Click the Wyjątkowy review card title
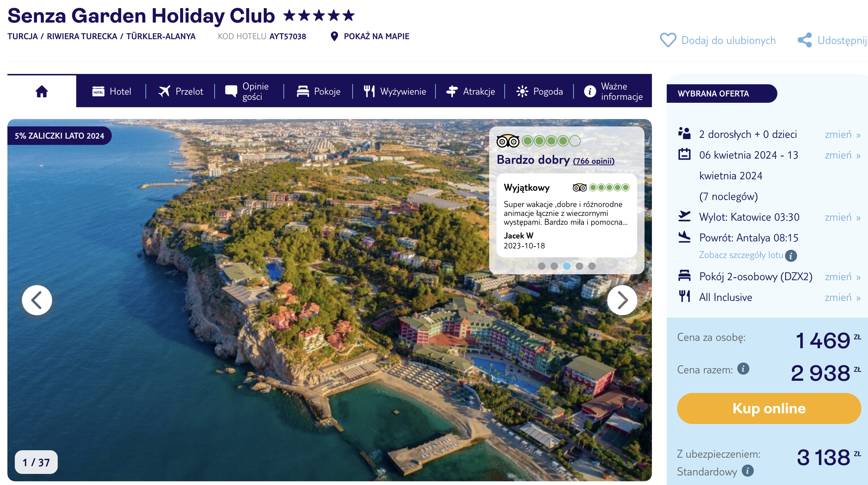868x485 pixels. click(527, 188)
